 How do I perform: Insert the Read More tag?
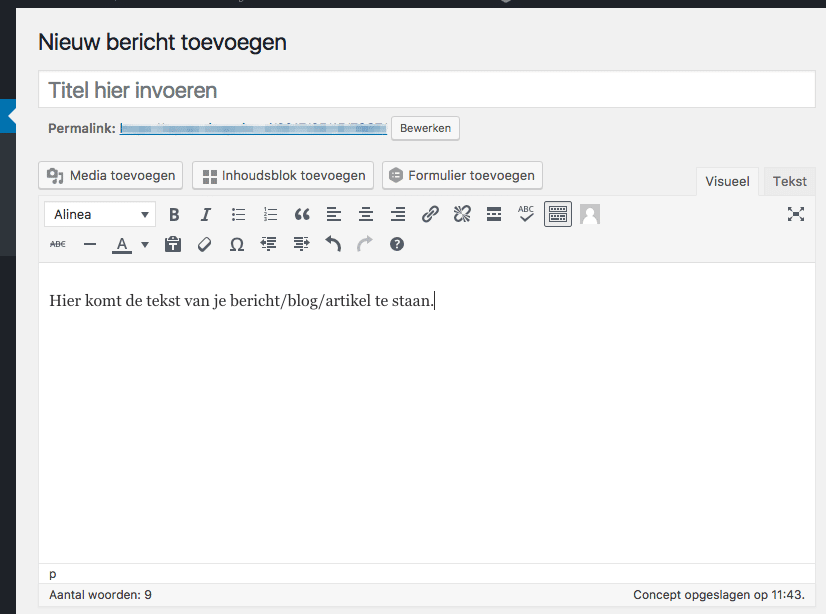coord(494,214)
